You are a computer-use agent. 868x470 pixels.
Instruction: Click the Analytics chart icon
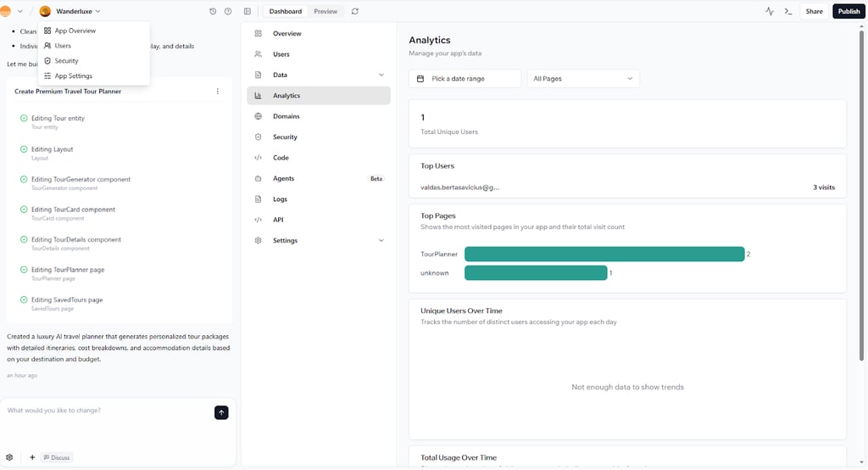(258, 95)
